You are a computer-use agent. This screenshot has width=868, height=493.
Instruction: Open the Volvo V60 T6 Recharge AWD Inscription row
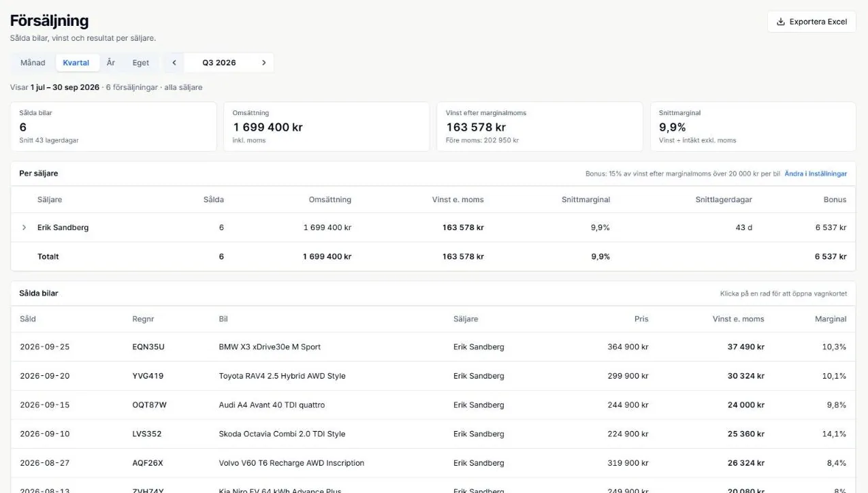point(433,463)
